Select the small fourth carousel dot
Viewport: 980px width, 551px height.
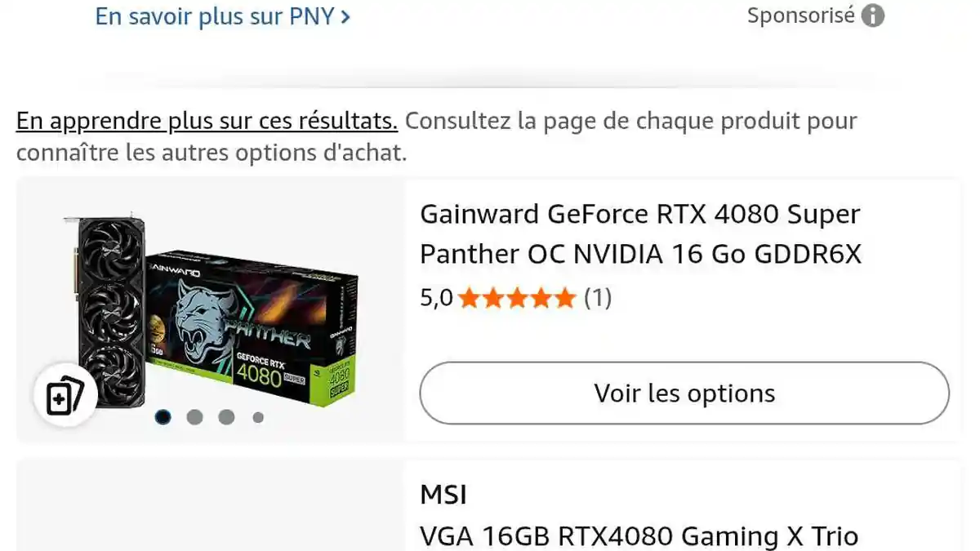258,417
